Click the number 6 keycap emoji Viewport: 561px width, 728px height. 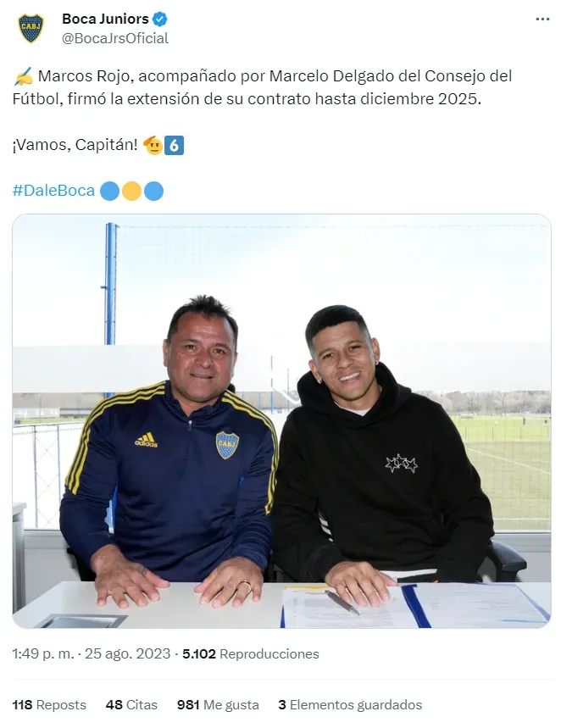(174, 145)
